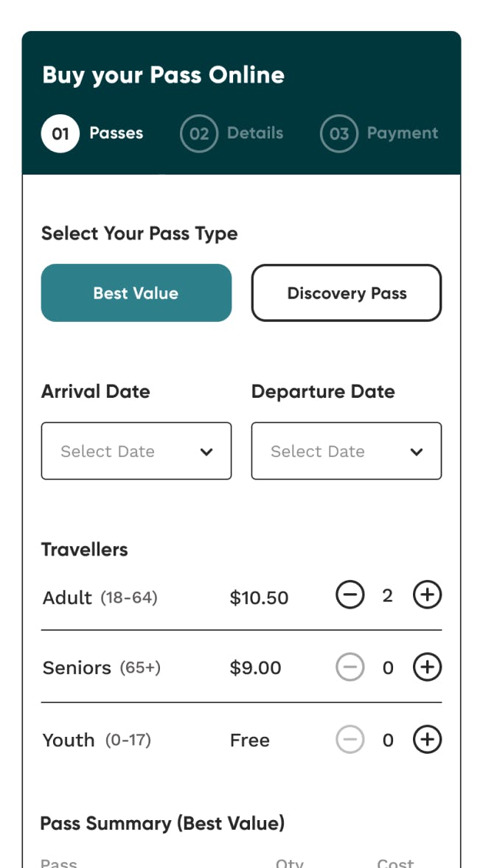Click the Pass Summary (Best Value) heading
The image size is (483, 868).
point(162,823)
